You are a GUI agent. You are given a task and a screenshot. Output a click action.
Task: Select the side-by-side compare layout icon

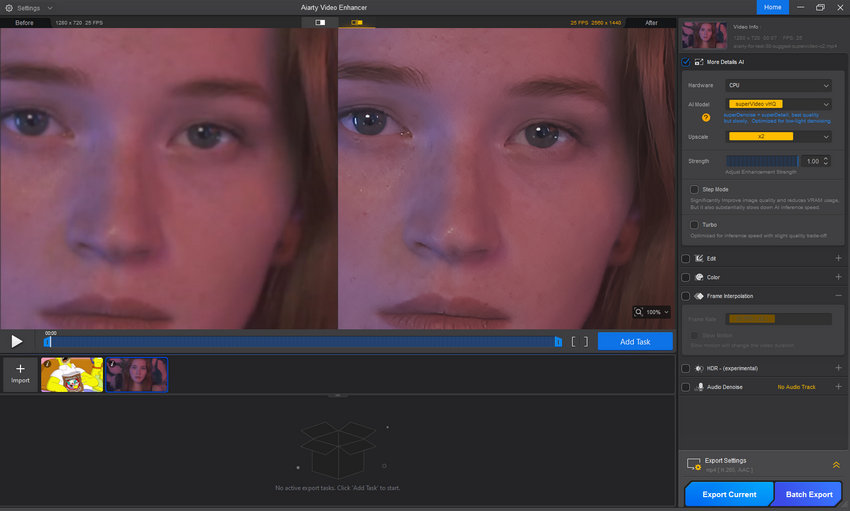click(x=357, y=22)
